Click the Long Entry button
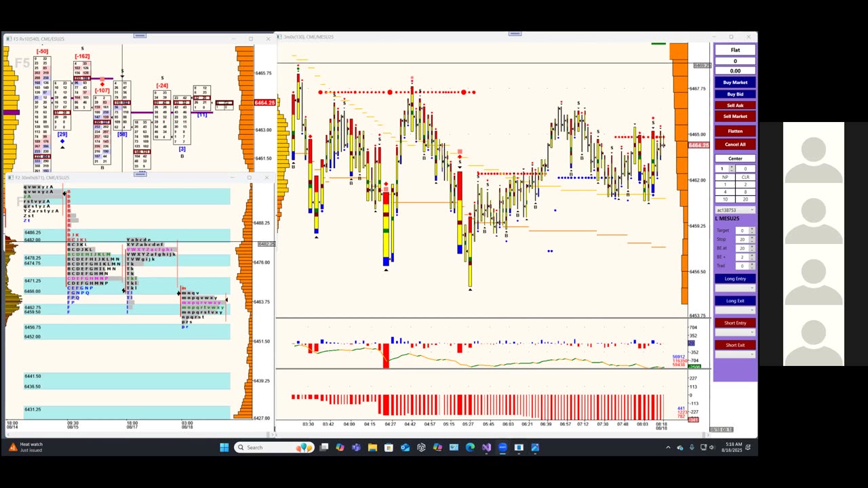 735,279
